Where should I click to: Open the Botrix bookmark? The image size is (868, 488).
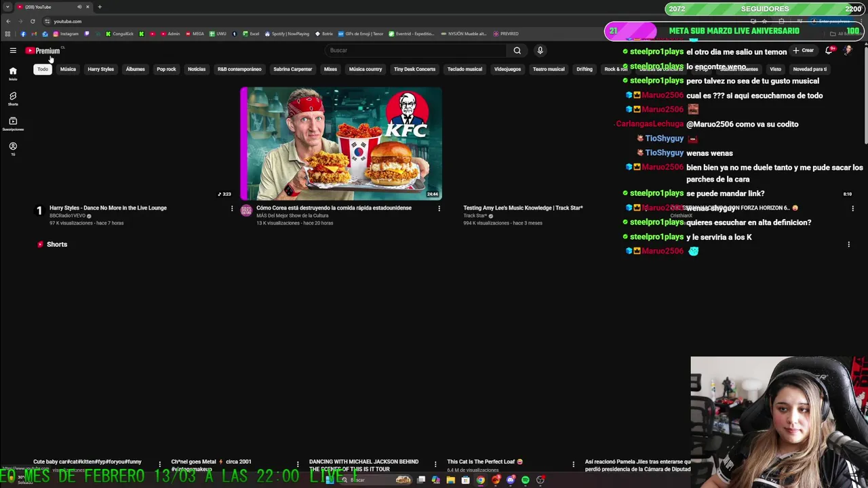click(x=324, y=34)
